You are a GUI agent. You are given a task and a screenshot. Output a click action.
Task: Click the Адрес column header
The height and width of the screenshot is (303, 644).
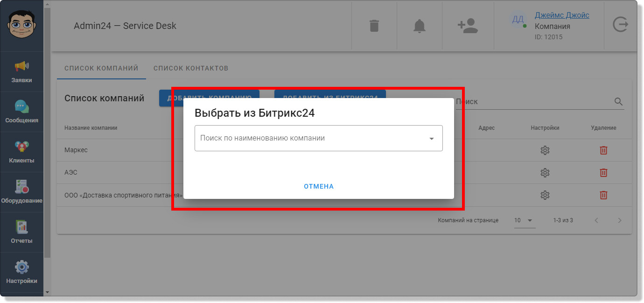486,128
